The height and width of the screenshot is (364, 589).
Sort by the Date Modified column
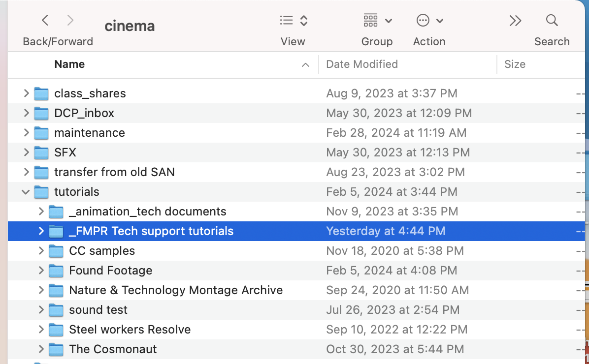tap(362, 64)
